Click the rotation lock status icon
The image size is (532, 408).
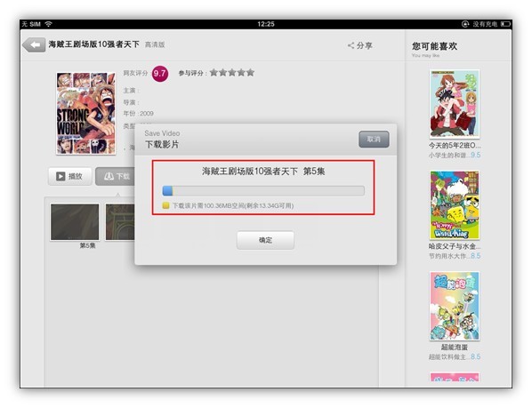(465, 24)
